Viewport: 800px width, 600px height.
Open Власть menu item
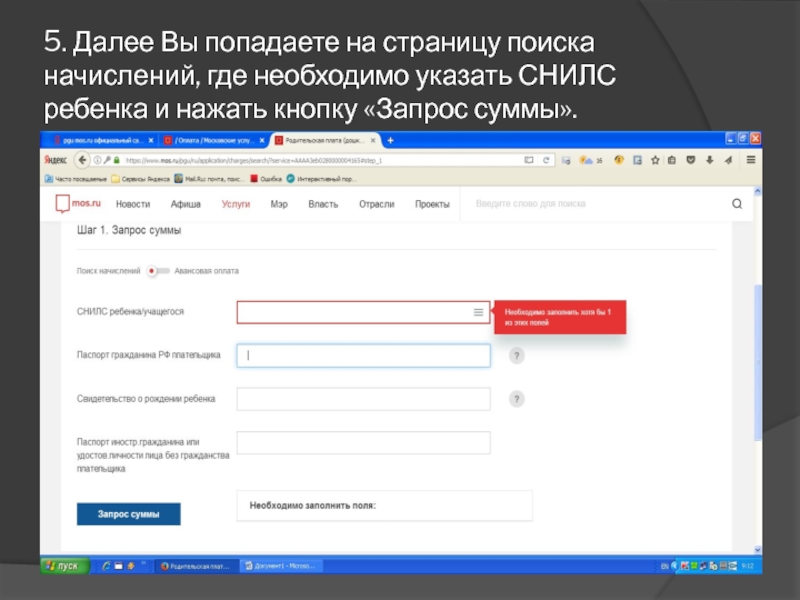(323, 204)
